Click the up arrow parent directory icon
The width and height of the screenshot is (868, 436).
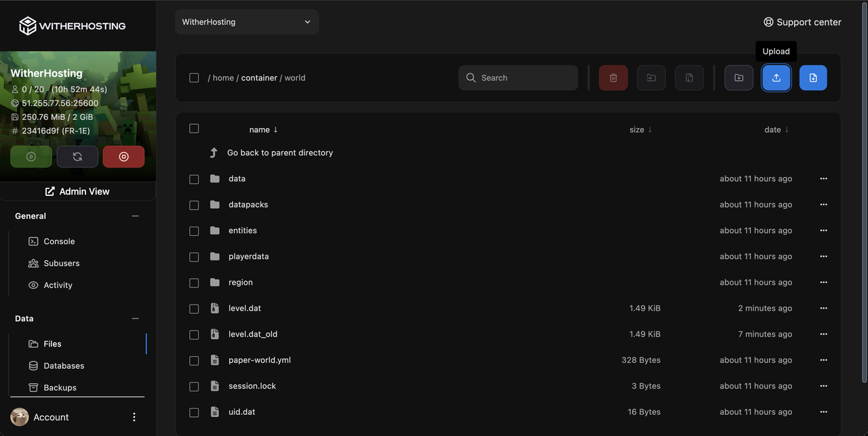tap(214, 153)
